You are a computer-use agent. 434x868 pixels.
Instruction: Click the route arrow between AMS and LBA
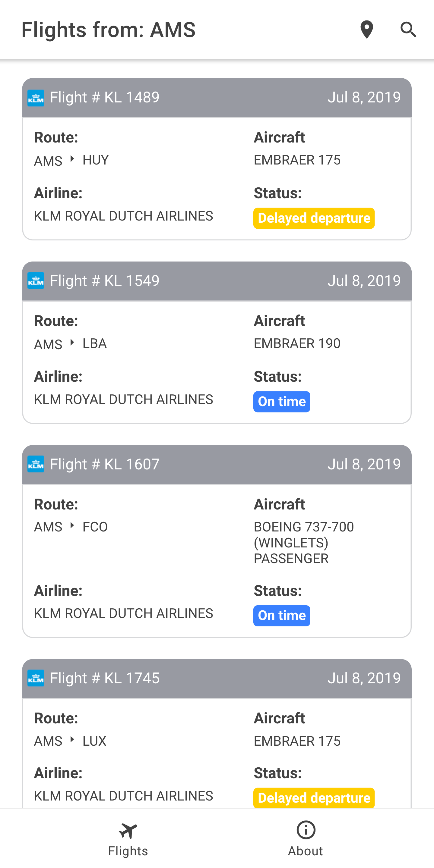[72, 342]
